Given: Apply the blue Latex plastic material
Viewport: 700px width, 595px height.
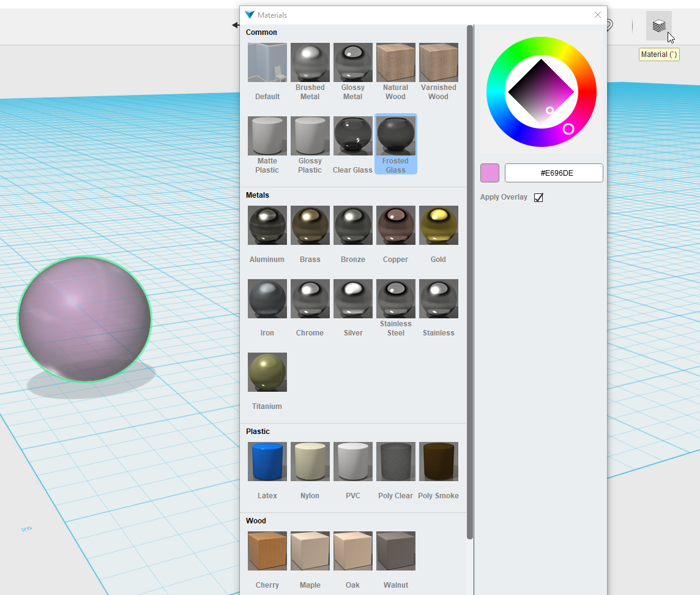Looking at the screenshot, I should tap(267, 462).
